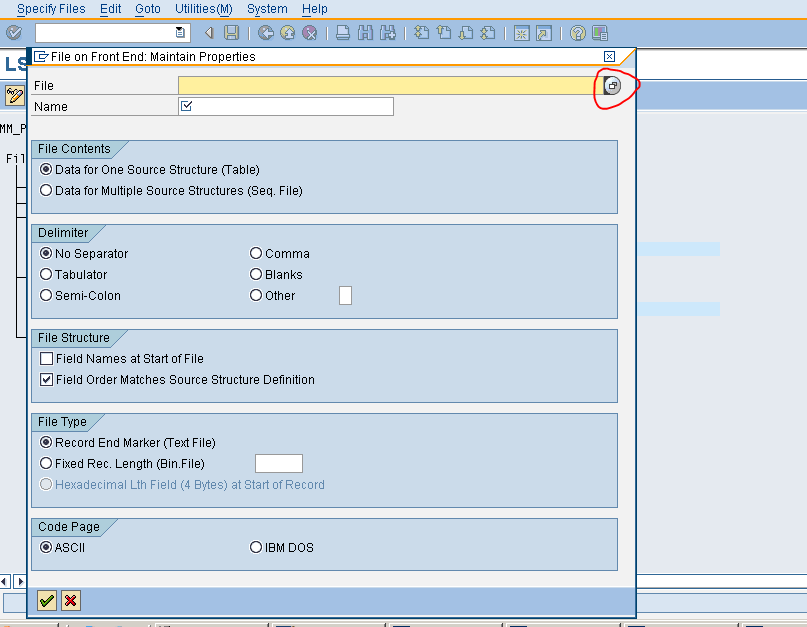Cancel the dialog with the red X button
This screenshot has width=807, height=627.
pos(69,600)
